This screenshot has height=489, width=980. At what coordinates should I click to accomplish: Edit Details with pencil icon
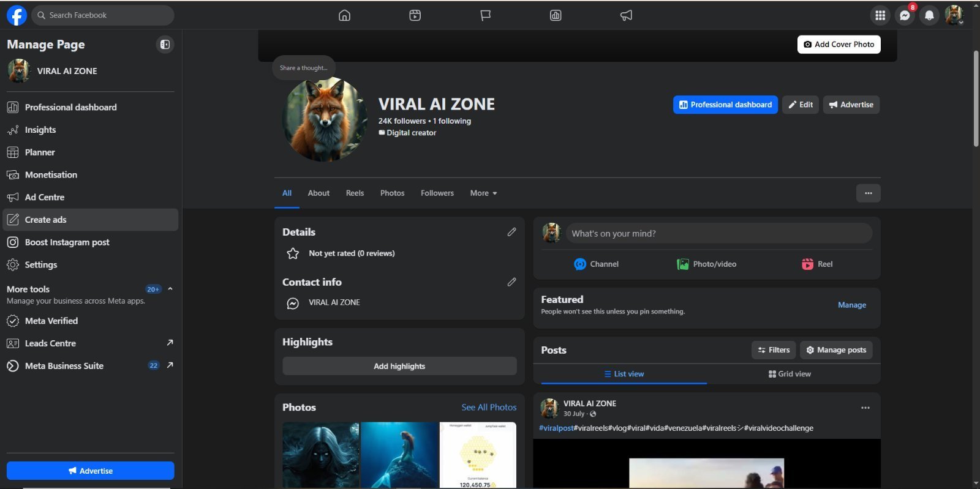point(511,232)
